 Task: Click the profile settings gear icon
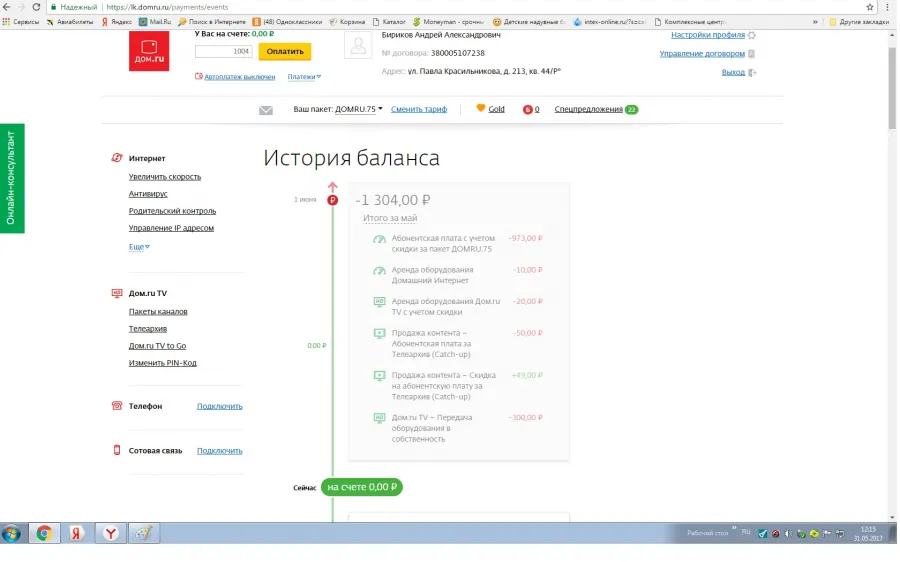[752, 35]
